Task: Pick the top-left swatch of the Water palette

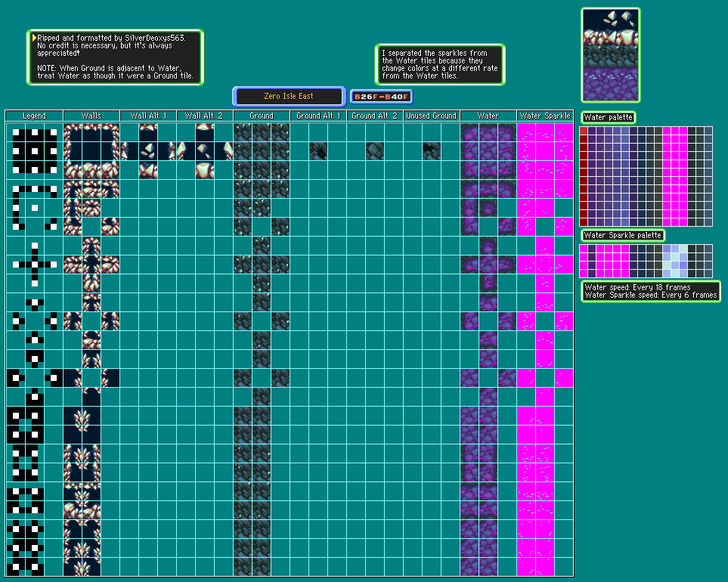Action: pos(584,131)
